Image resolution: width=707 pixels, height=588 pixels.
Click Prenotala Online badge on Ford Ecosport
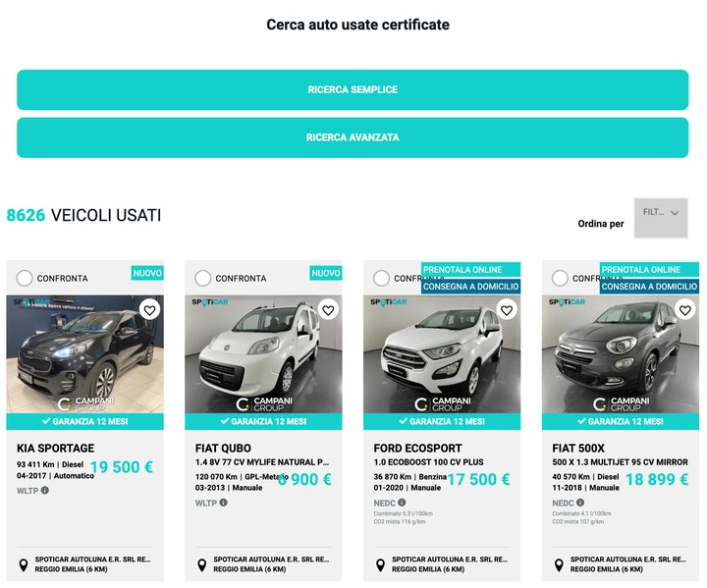point(470,269)
